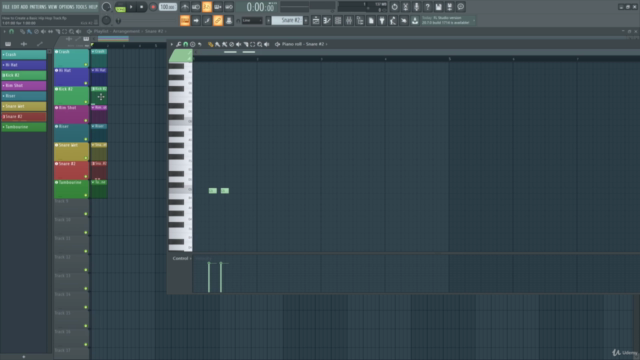Open the ADD menu
This screenshot has height=360, width=640.
pos(24,7)
